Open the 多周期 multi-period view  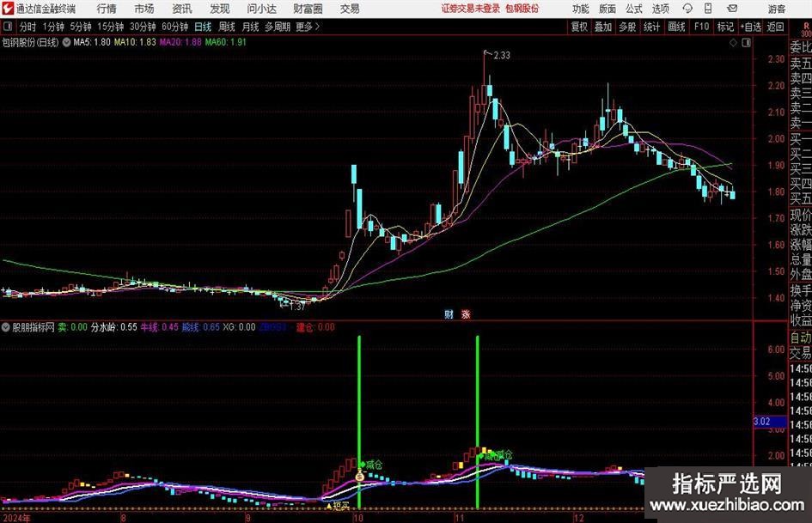click(278, 27)
